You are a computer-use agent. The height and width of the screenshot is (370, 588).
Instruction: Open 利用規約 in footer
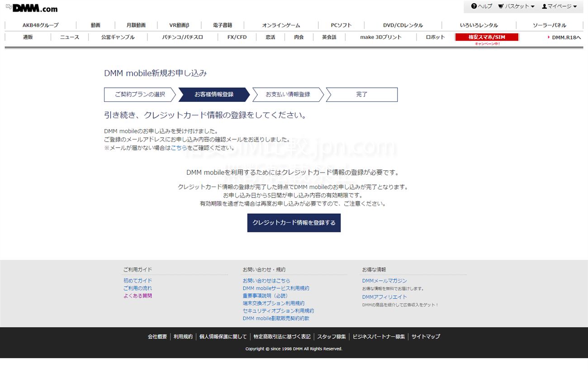point(183,336)
